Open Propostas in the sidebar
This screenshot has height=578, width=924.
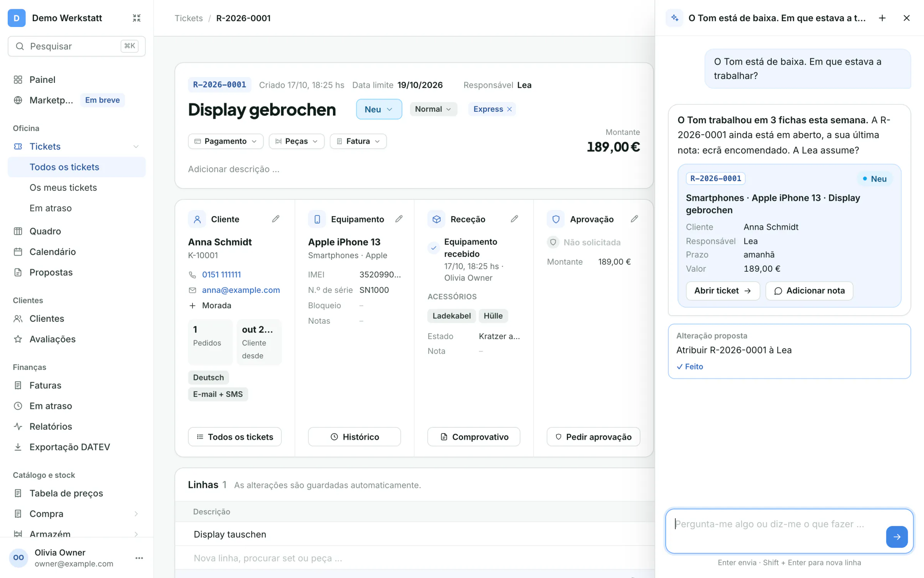77,272
